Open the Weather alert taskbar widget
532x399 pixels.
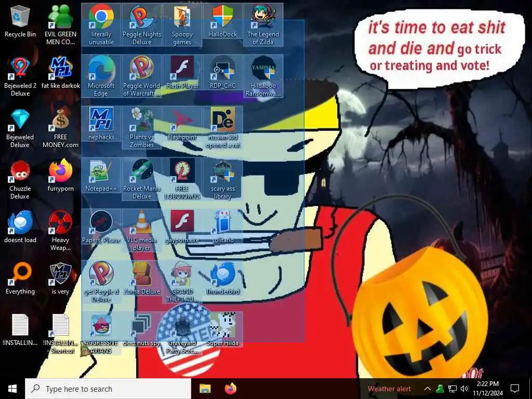click(389, 389)
